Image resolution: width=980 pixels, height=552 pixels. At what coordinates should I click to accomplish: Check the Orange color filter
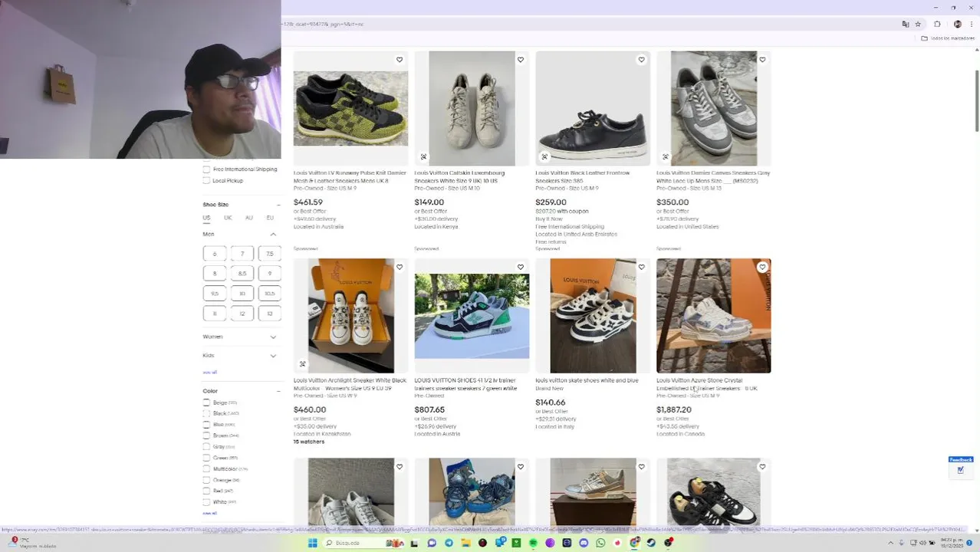(x=206, y=480)
